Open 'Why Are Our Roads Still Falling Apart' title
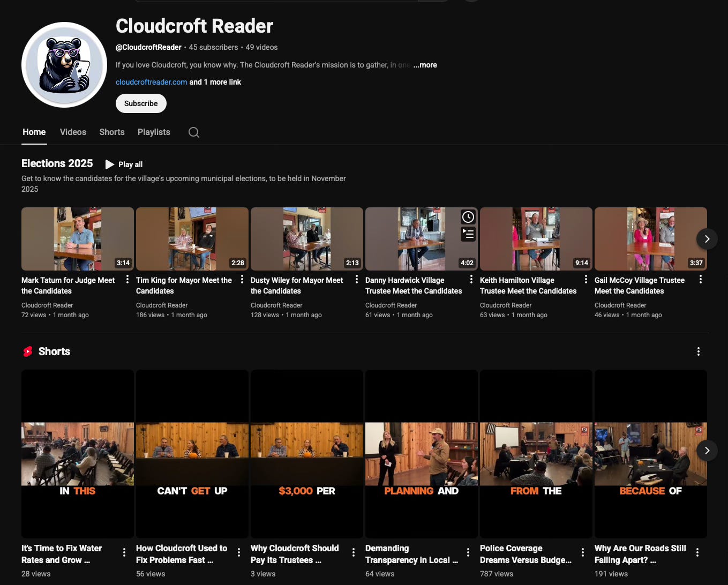Image resolution: width=728 pixels, height=585 pixels. pos(640,554)
